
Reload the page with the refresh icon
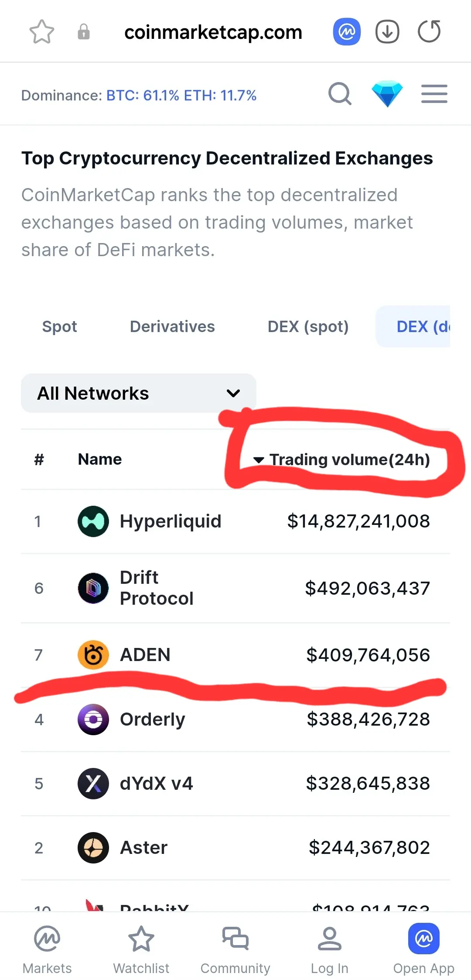click(x=429, y=31)
